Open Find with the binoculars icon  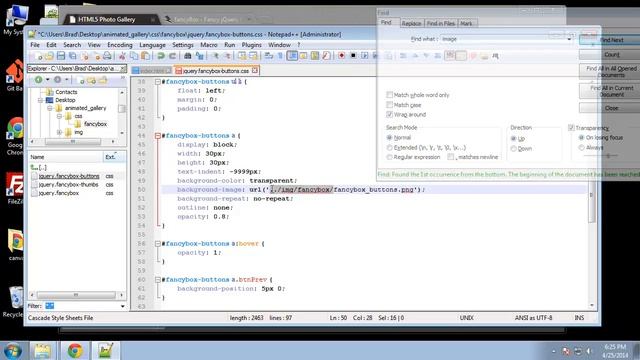coord(188,56)
